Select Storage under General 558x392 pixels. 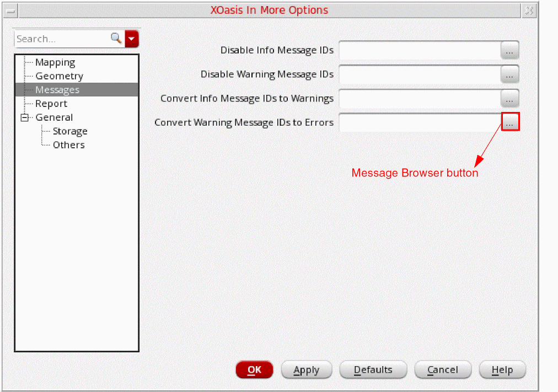click(x=70, y=131)
